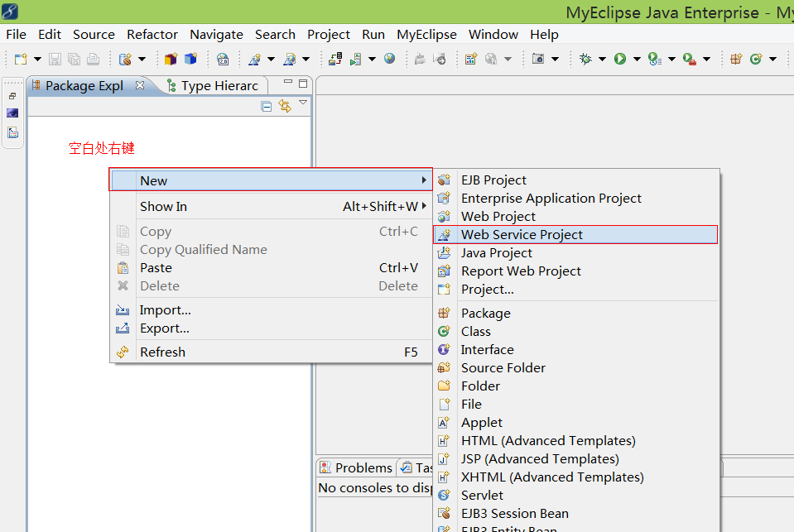Click the green bug Debug icon
794x532 pixels.
tap(586, 60)
